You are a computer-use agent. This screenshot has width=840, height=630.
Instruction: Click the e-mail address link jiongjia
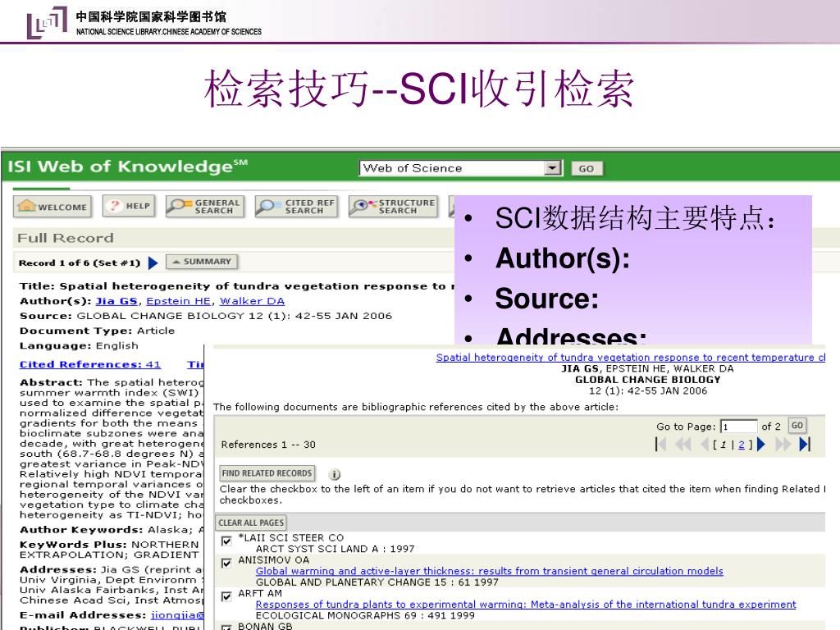[x=177, y=615]
